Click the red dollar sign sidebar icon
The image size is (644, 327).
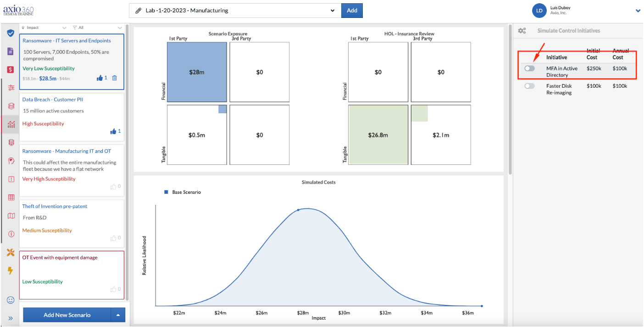[10, 69]
